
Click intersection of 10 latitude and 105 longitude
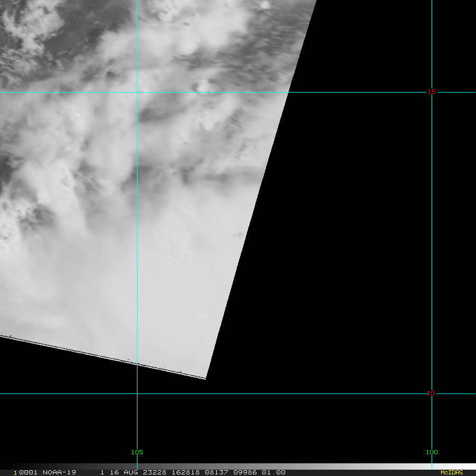pos(137,393)
